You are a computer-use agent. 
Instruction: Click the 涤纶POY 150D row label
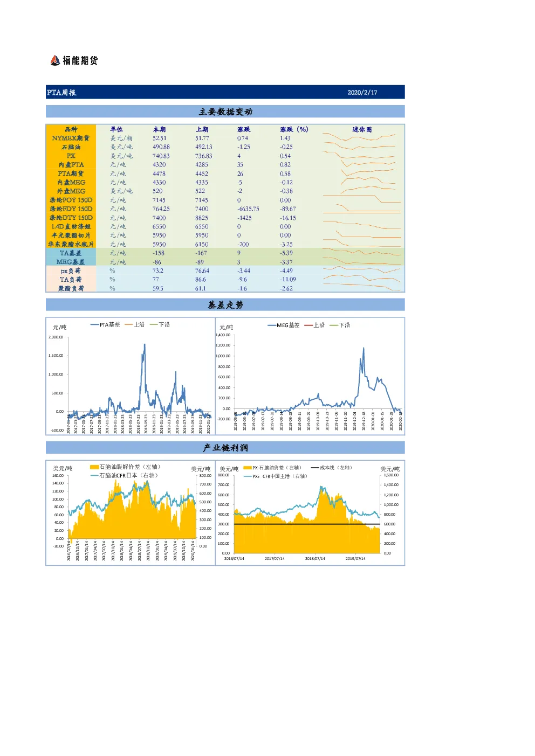71,200
